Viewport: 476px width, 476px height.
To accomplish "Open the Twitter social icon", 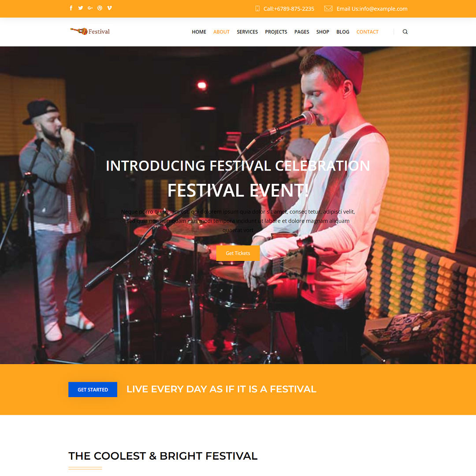I will click(x=81, y=8).
